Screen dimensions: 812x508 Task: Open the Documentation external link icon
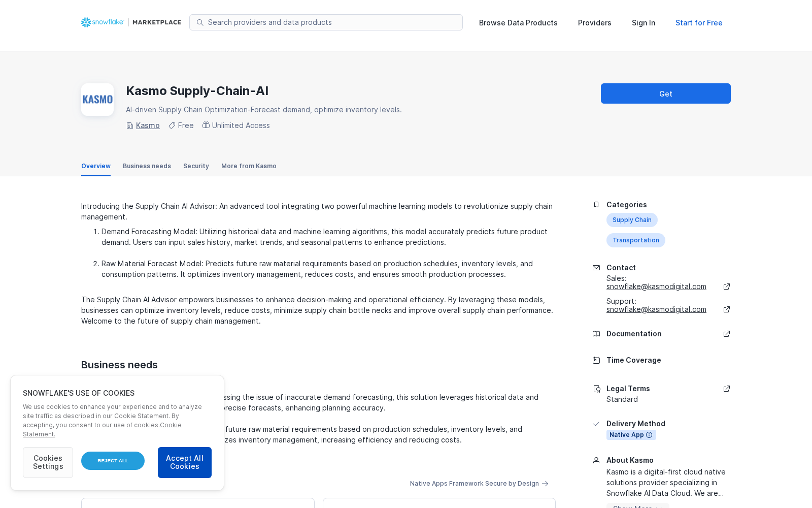coord(727,334)
